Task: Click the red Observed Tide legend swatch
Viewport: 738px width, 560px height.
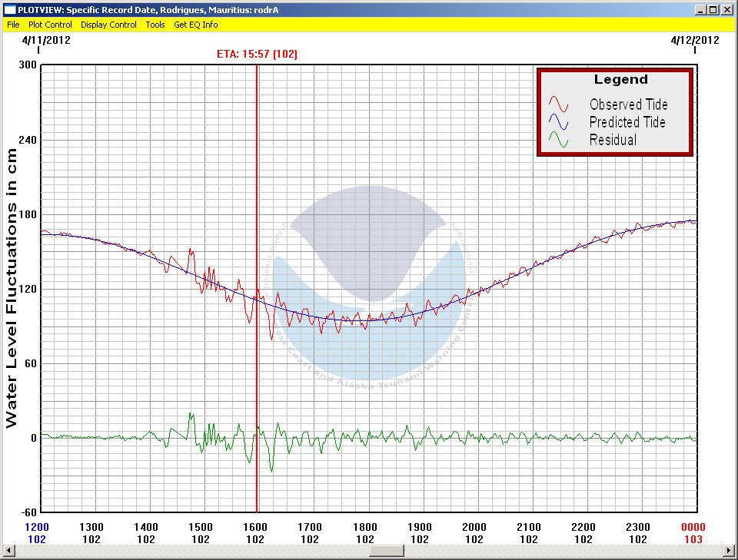Action: tap(558, 104)
